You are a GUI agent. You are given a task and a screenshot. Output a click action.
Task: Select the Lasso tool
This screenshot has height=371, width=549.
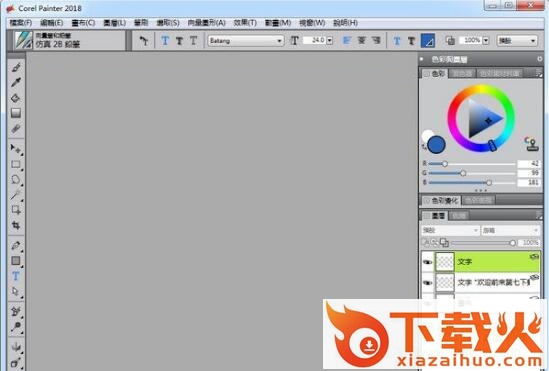tap(16, 180)
